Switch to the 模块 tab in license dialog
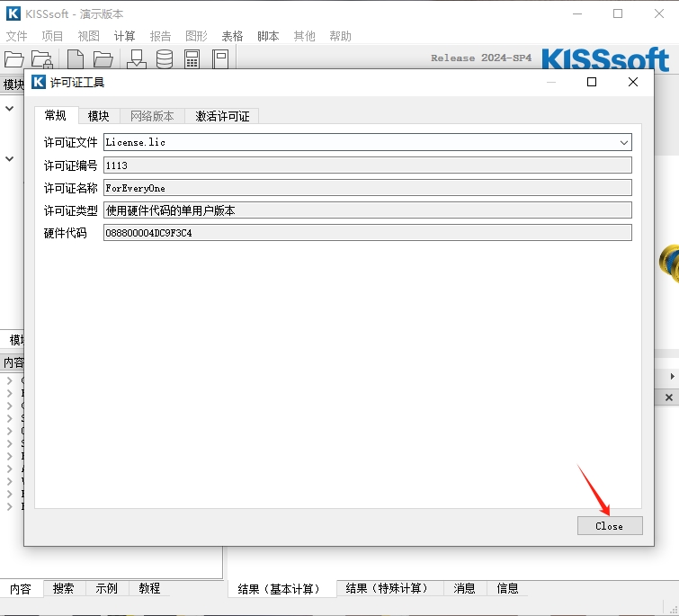This screenshot has width=679, height=616. tap(99, 116)
